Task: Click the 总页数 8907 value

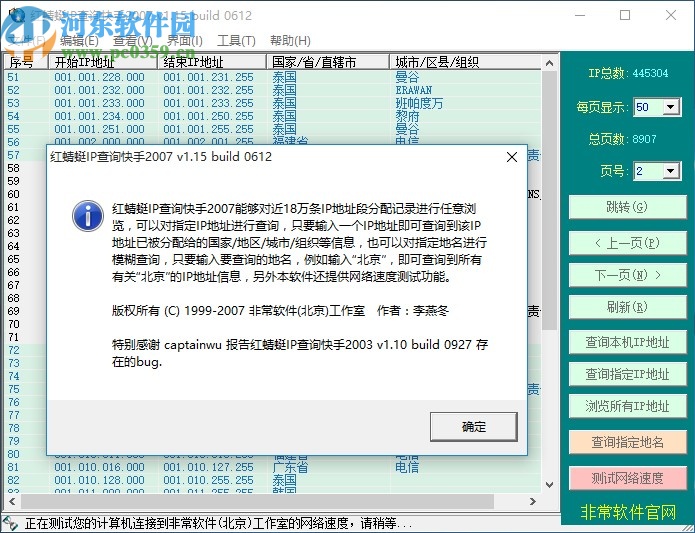Action: [644, 139]
